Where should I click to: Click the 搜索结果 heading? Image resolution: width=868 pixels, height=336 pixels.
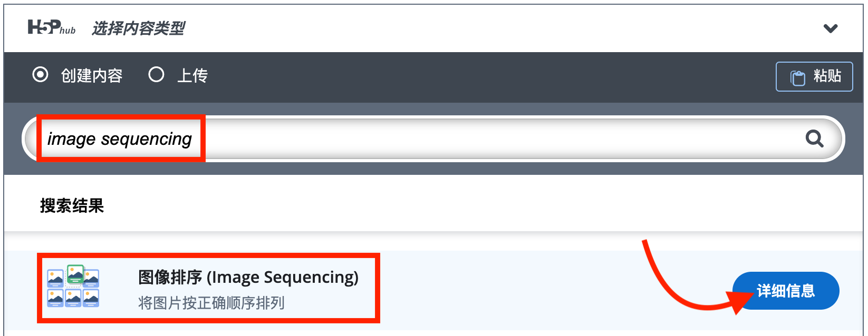coord(72,205)
